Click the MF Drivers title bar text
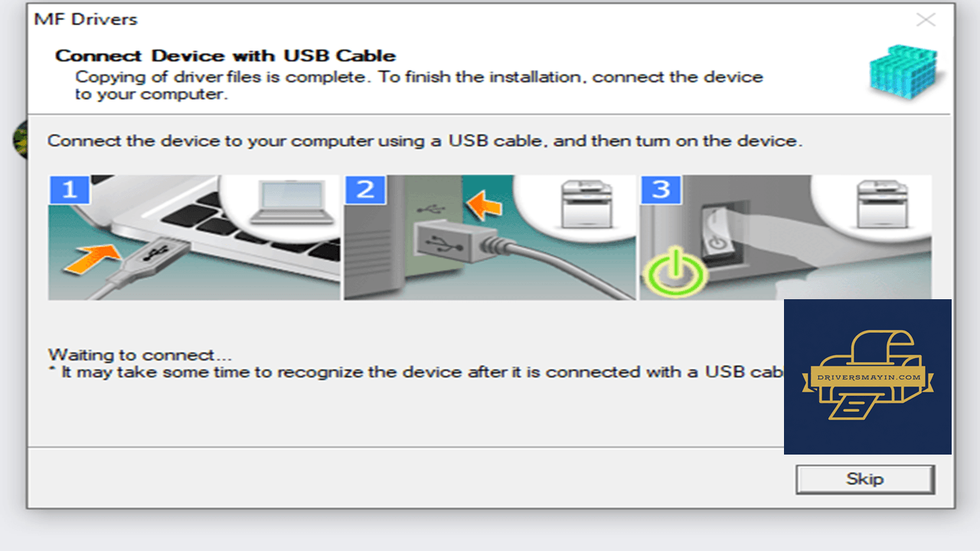The width and height of the screenshot is (980, 551). click(86, 20)
